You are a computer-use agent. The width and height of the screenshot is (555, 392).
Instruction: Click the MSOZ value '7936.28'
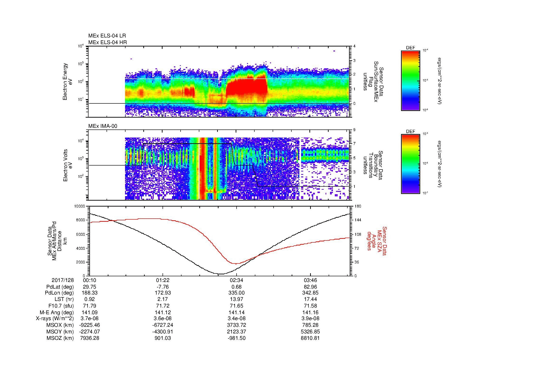tap(90, 338)
